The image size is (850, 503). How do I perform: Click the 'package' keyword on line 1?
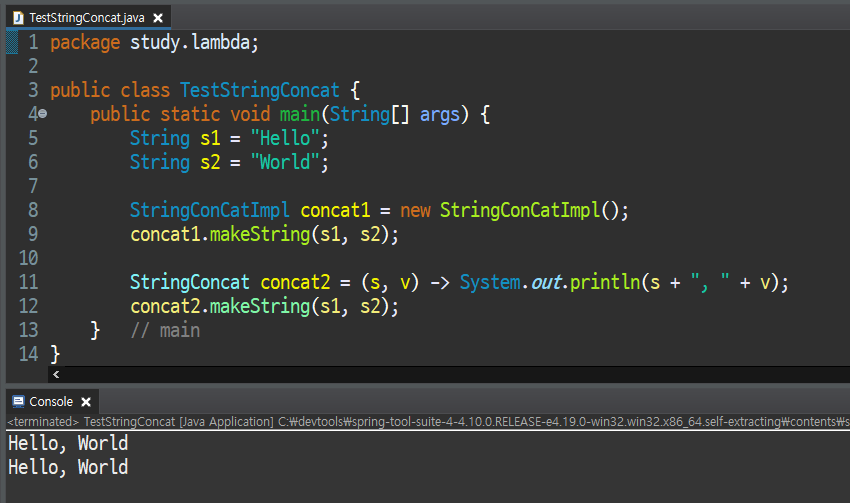tap(85, 43)
